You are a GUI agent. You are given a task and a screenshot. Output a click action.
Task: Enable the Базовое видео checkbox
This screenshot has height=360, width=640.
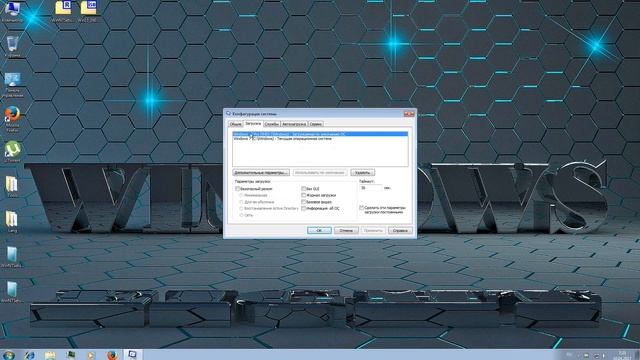(x=304, y=202)
